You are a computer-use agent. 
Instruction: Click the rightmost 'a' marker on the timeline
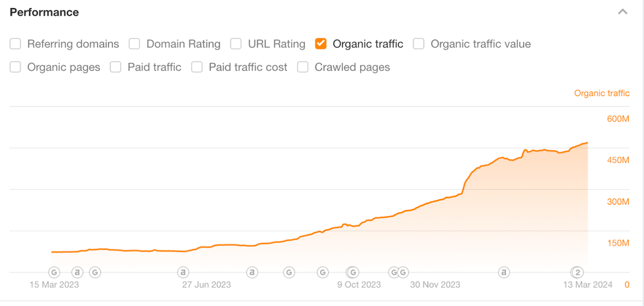pos(504,272)
